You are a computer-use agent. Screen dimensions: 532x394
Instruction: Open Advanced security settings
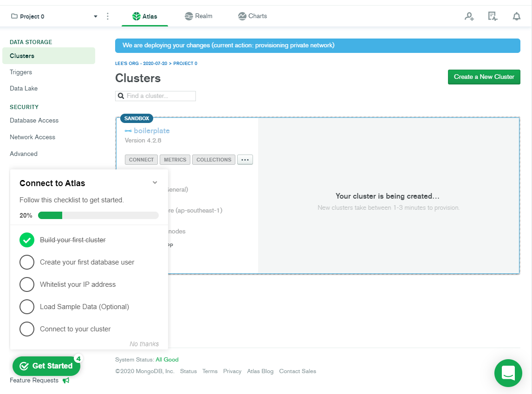23,154
